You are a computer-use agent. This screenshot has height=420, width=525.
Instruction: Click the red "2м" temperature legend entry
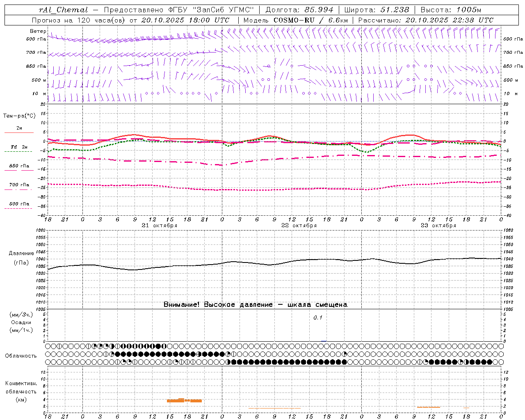point(19,128)
